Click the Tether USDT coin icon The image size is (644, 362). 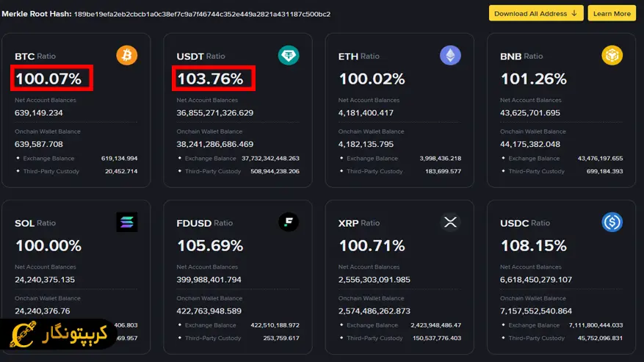click(x=289, y=56)
